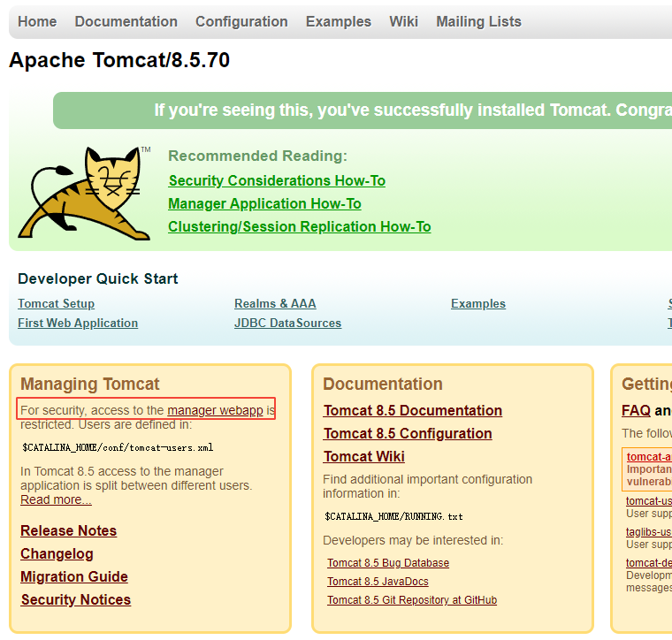The width and height of the screenshot is (672, 640).
Task: Click the Apache Tomcat/8.5.70 heading
Action: [x=119, y=60]
